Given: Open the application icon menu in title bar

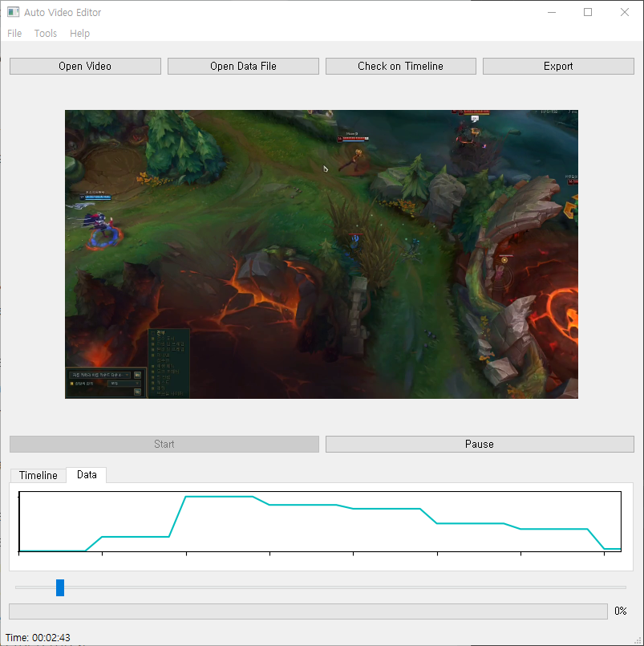Looking at the screenshot, I should [12, 12].
